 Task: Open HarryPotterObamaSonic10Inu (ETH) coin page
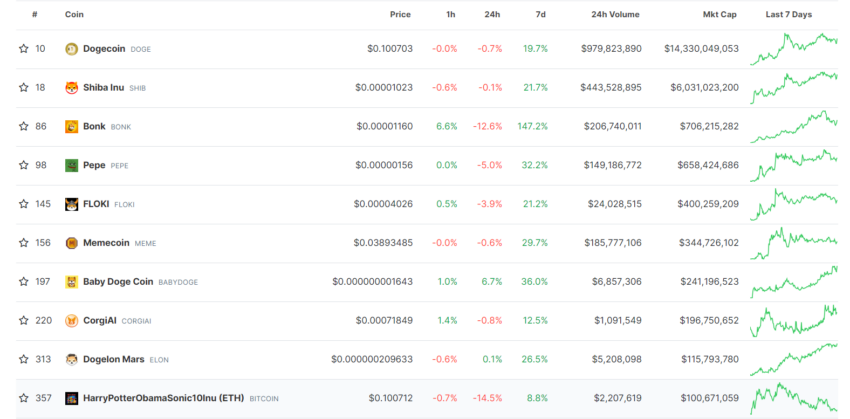[x=164, y=398]
